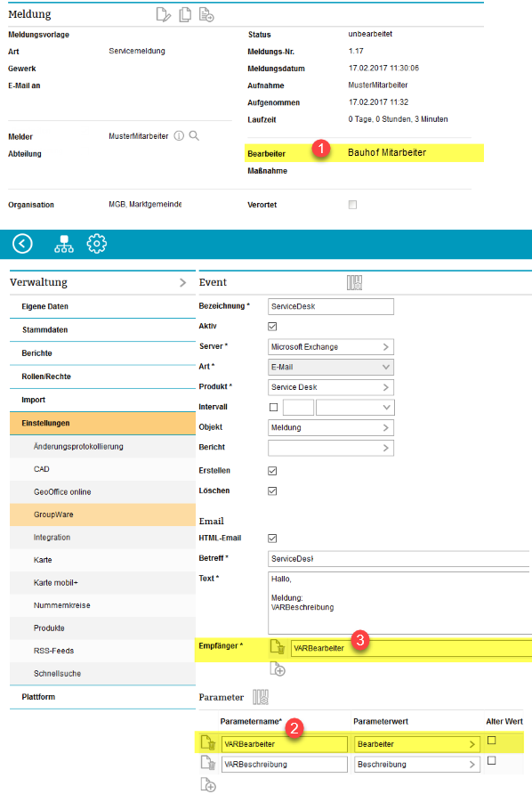Click edit document icon beside Meldung title
The image size is (532, 794).
pos(163,14)
